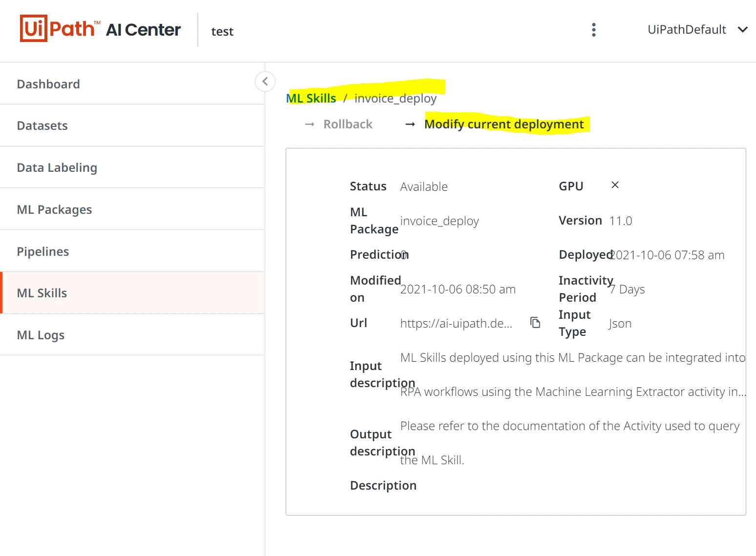756x556 pixels.
Task: Copy the ML Skill URL
Action: pyautogui.click(x=536, y=323)
